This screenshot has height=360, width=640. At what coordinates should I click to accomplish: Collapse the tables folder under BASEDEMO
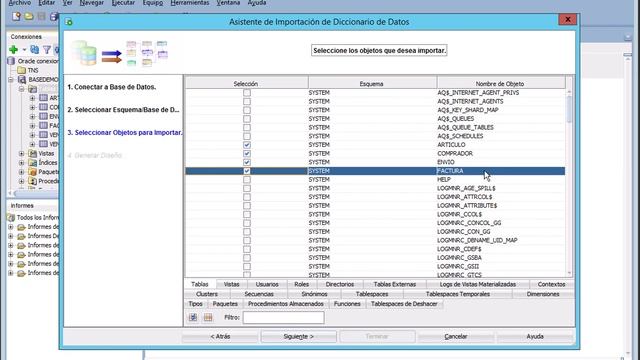click(22, 89)
